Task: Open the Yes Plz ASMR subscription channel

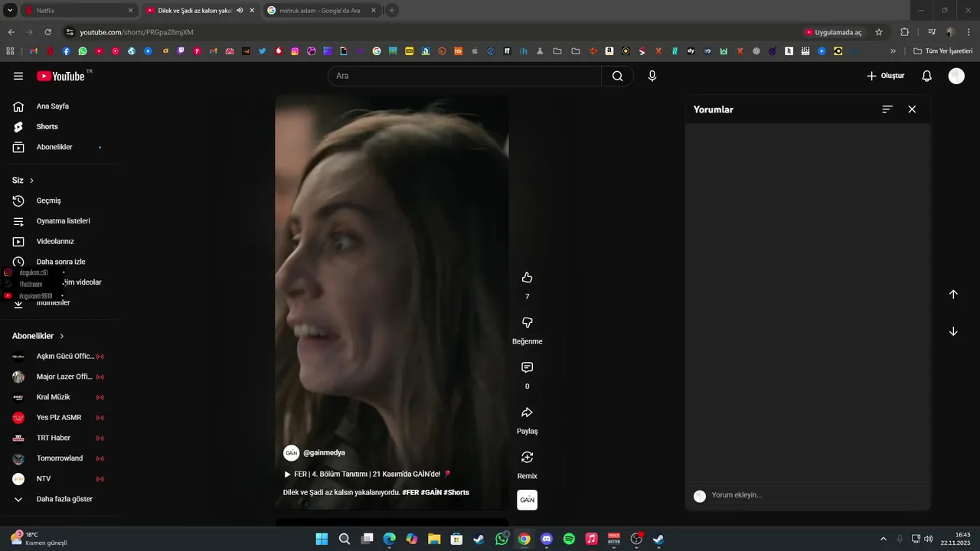Action: [x=57, y=418]
